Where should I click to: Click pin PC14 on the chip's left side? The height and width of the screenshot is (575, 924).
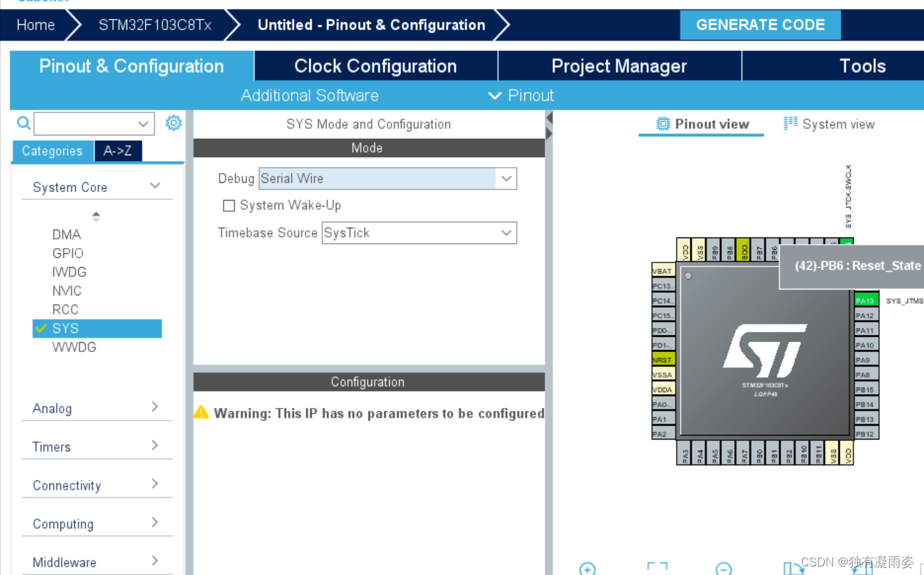pos(663,301)
